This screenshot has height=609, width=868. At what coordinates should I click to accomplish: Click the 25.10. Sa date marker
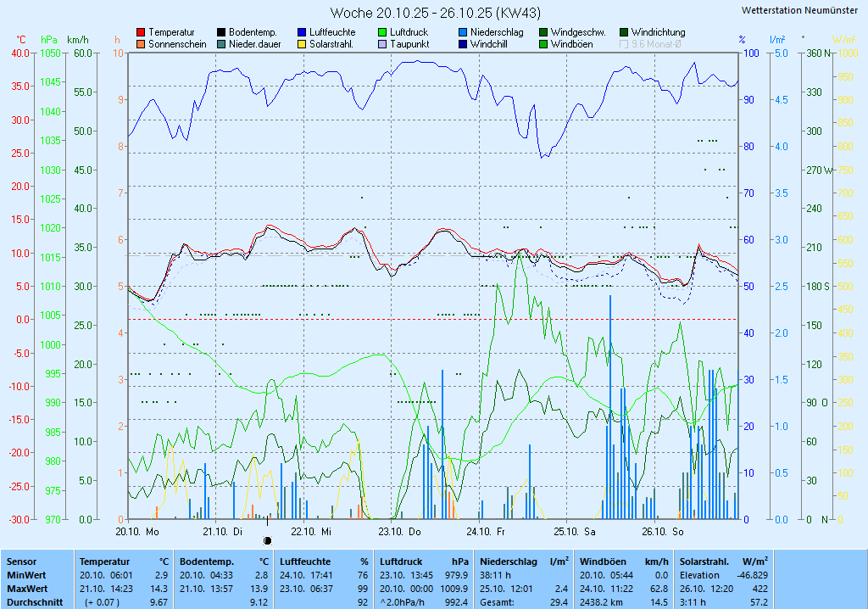coord(575,532)
